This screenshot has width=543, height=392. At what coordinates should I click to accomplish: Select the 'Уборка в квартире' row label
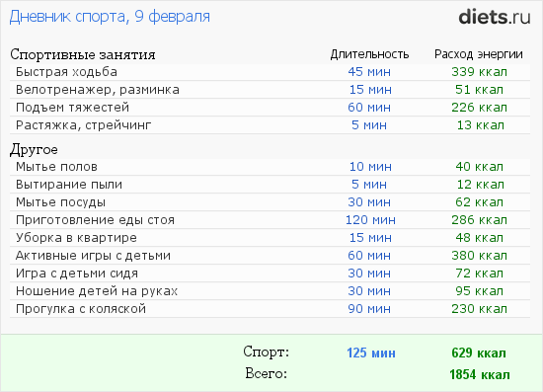(x=76, y=238)
